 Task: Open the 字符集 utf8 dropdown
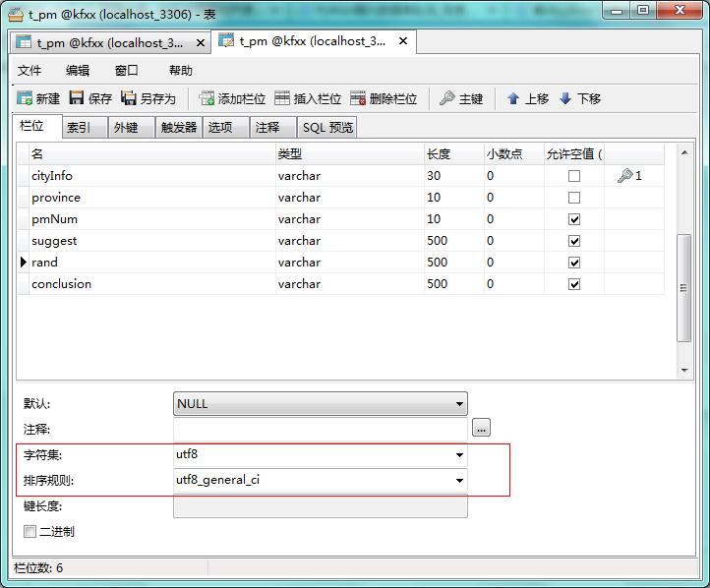[x=459, y=455]
